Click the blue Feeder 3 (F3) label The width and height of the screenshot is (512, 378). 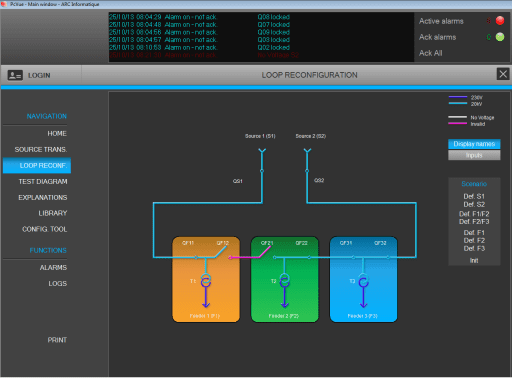coord(362,316)
